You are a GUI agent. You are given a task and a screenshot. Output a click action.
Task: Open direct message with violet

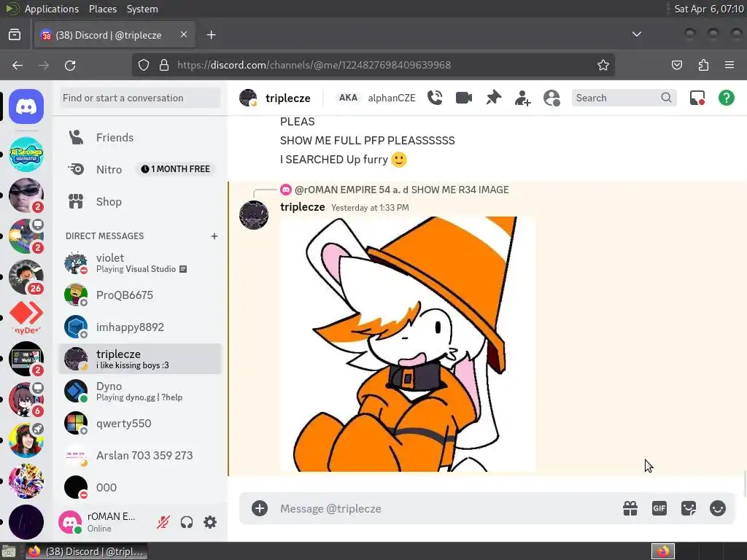tap(140, 262)
